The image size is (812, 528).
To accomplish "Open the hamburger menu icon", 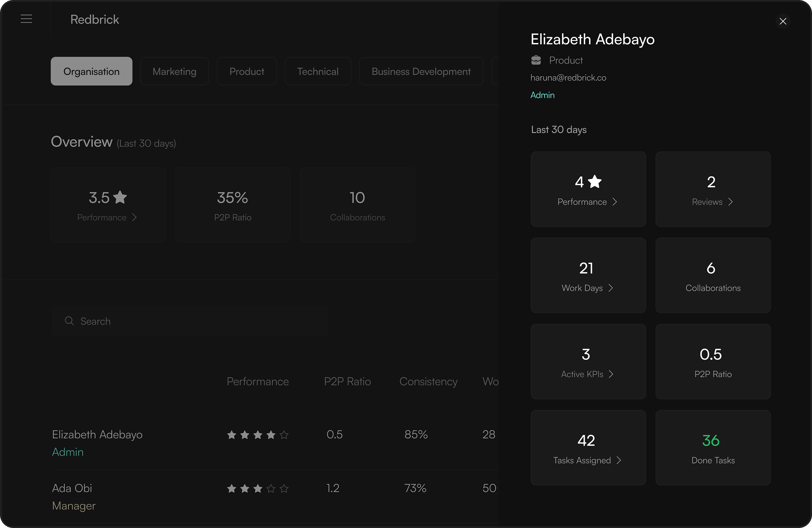I will pyautogui.click(x=26, y=19).
